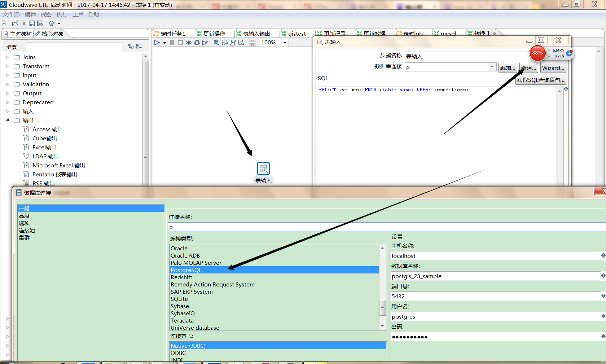Image resolution: width=606 pixels, height=364 pixels.
Task: Collapse the 输出 folder
Action: coord(8,120)
